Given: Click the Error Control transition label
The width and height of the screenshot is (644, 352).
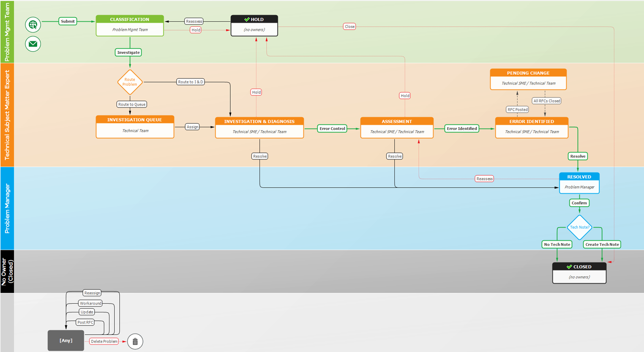Looking at the screenshot, I should point(332,128).
